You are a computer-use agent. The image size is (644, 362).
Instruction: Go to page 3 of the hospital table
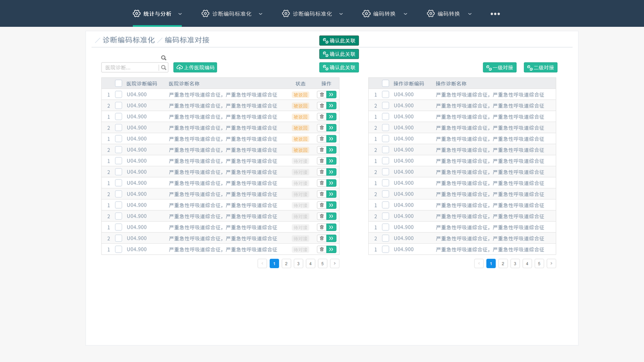[298, 263]
